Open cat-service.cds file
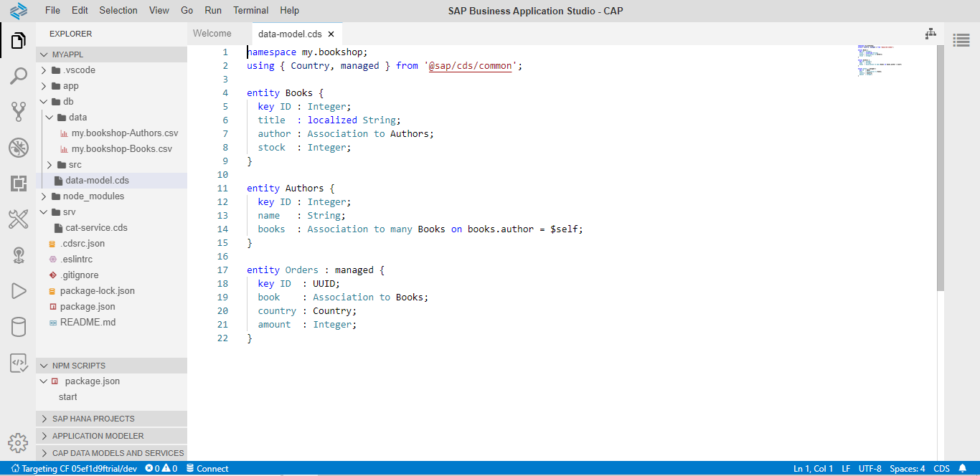The image size is (980, 476). (x=96, y=228)
